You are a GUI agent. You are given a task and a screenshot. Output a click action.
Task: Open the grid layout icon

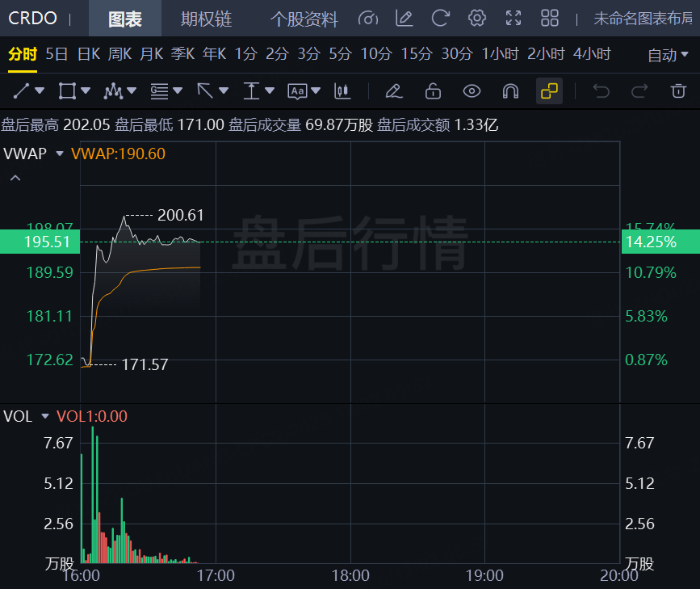click(550, 18)
